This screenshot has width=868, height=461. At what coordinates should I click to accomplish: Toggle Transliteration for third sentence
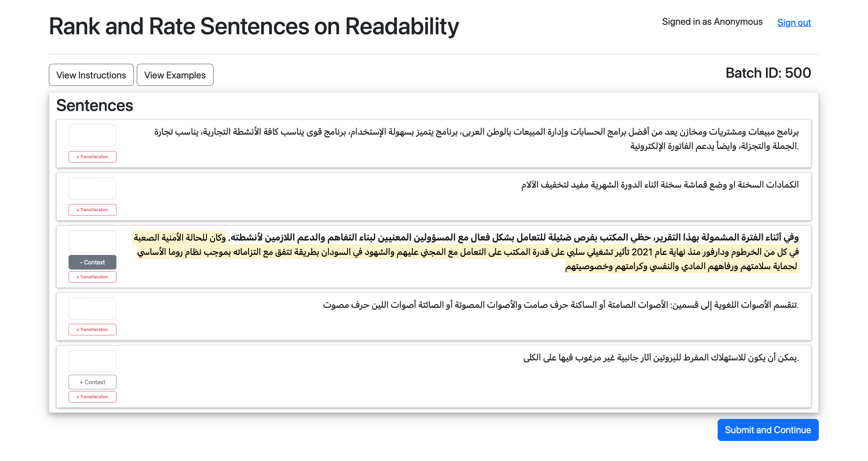point(92,277)
